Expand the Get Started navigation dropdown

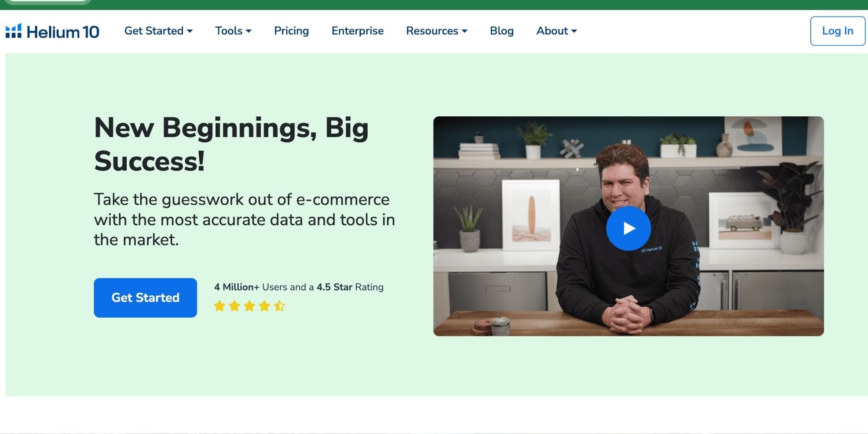tap(158, 31)
